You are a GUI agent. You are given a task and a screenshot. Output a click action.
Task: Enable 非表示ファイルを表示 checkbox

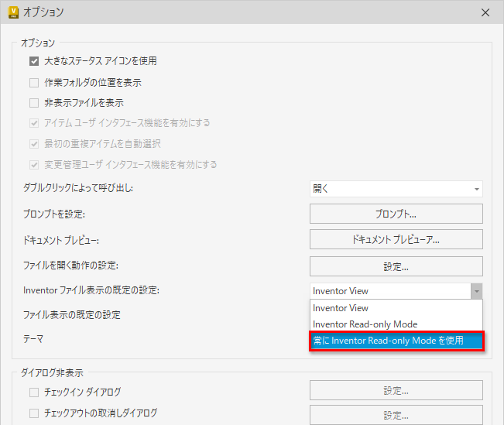pyautogui.click(x=34, y=103)
